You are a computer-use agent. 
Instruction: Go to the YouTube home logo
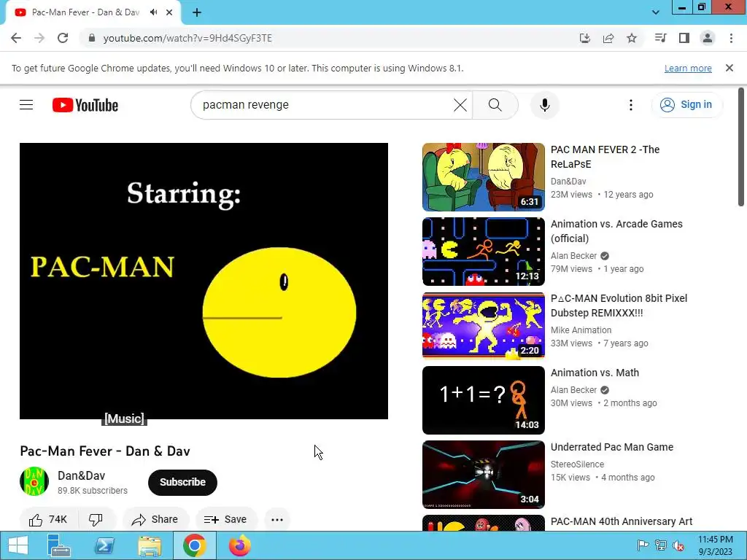coord(85,105)
